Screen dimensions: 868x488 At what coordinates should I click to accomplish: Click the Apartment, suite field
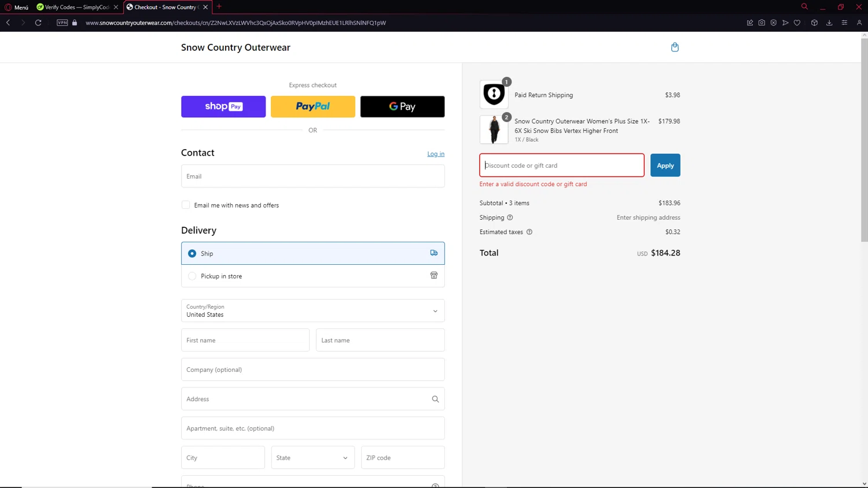(313, 428)
